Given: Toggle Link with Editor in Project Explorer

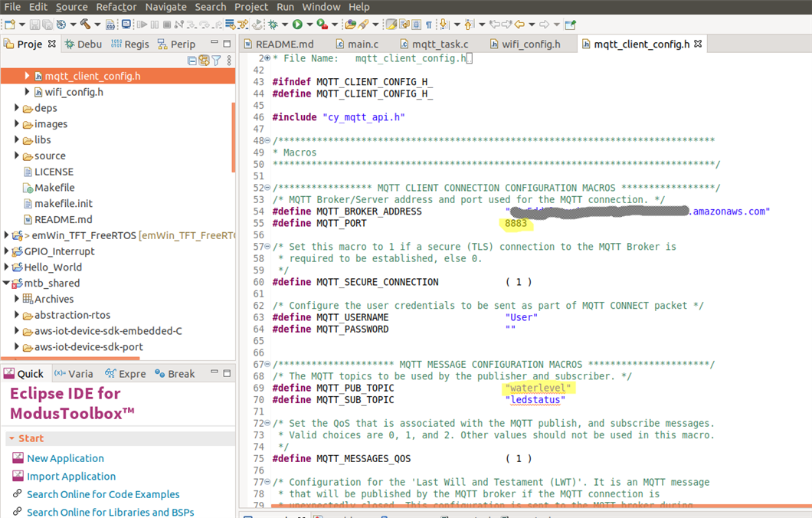Looking at the screenshot, I should [205, 61].
